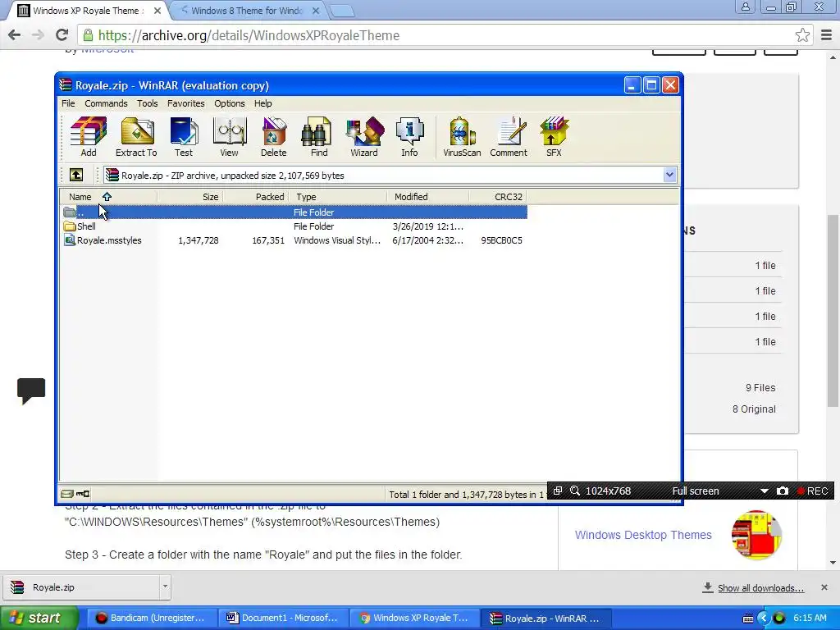
Task: Open the WinRAR Help menu
Action: [263, 103]
